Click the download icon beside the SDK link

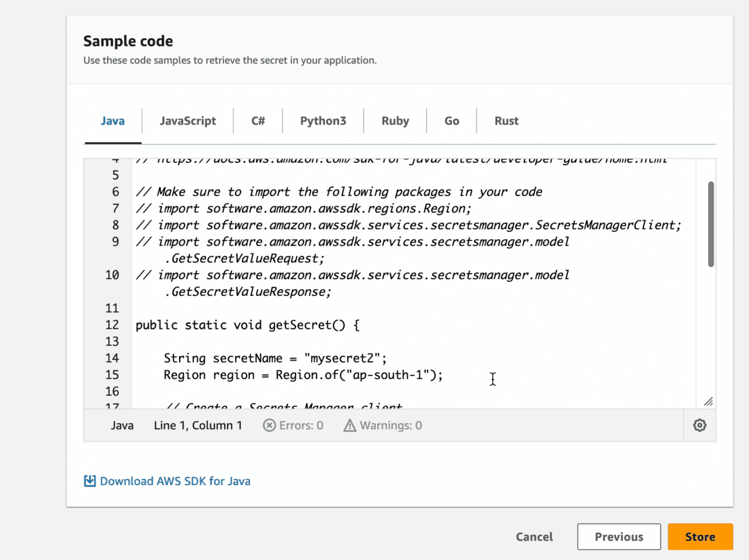[x=90, y=481]
